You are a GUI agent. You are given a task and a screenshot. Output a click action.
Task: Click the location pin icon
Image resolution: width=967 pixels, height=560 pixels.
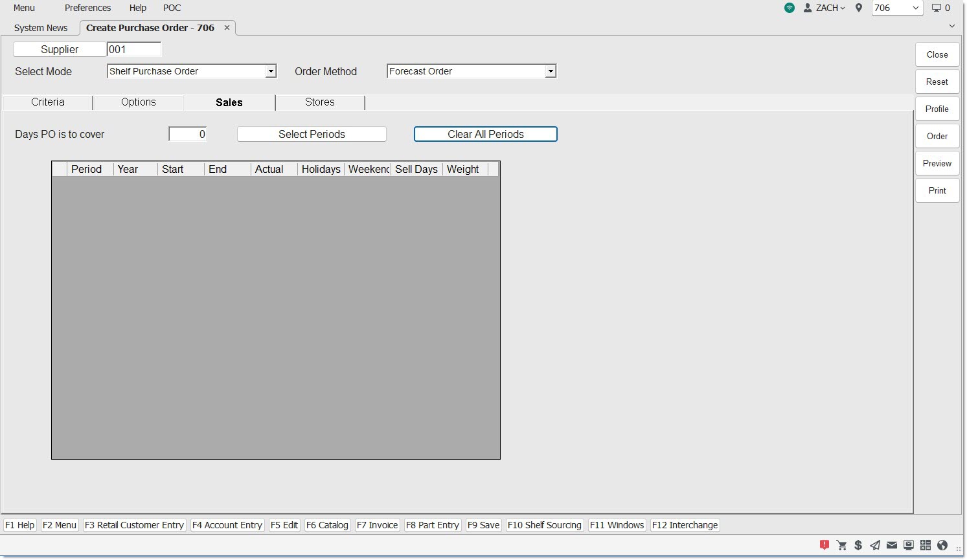tap(859, 8)
